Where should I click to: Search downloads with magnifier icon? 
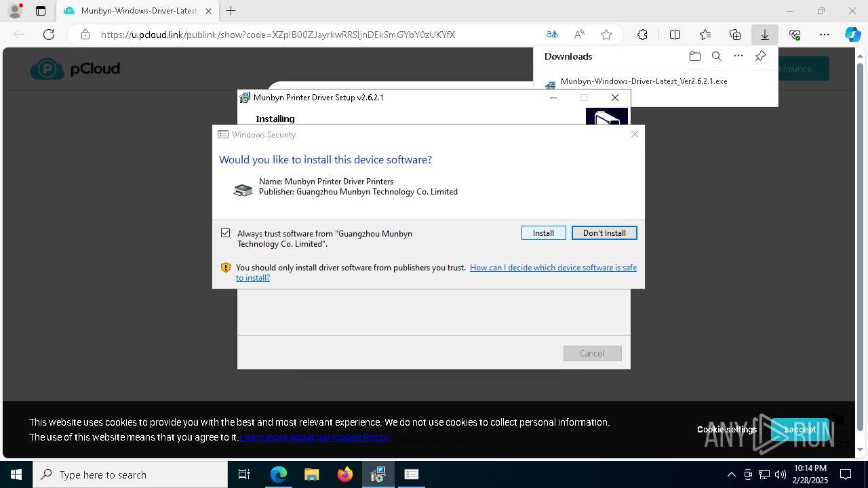tap(716, 56)
